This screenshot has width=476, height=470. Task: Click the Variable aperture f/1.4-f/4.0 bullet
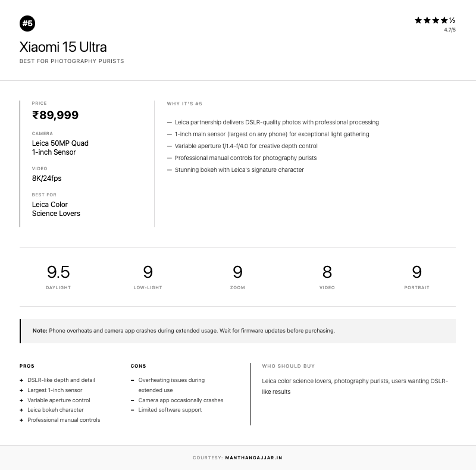pos(246,146)
